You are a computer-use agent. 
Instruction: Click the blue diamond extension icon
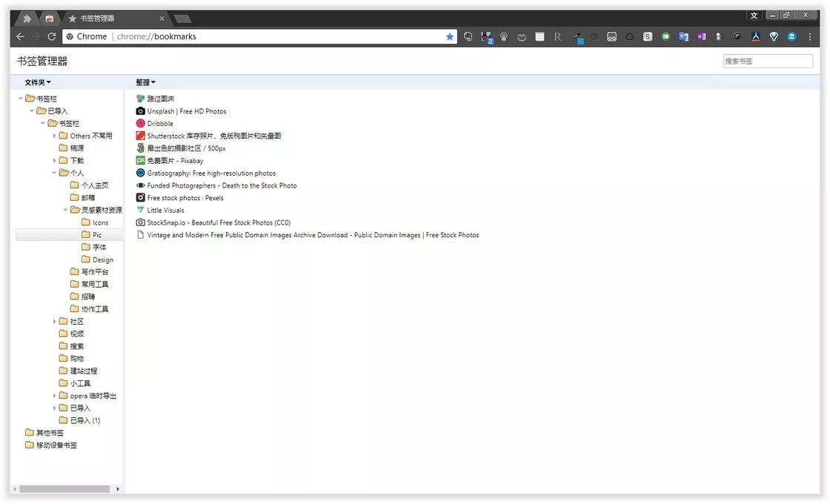[774, 36]
